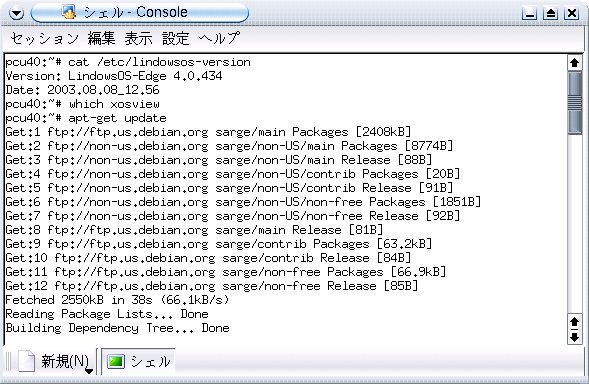Viewport: 589px width, 384px height.
Task: Click the 'Get:12' sarge/non-free Release line
Action: tap(212, 286)
